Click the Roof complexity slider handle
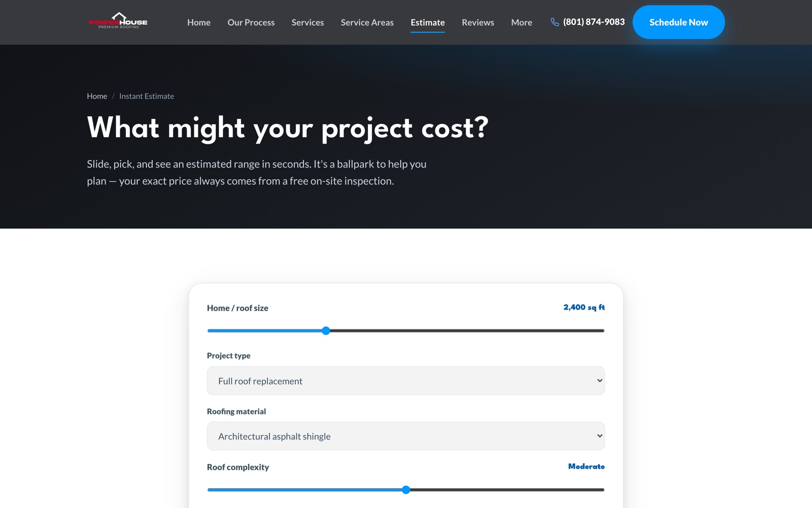Image resolution: width=812 pixels, height=508 pixels. pos(406,490)
